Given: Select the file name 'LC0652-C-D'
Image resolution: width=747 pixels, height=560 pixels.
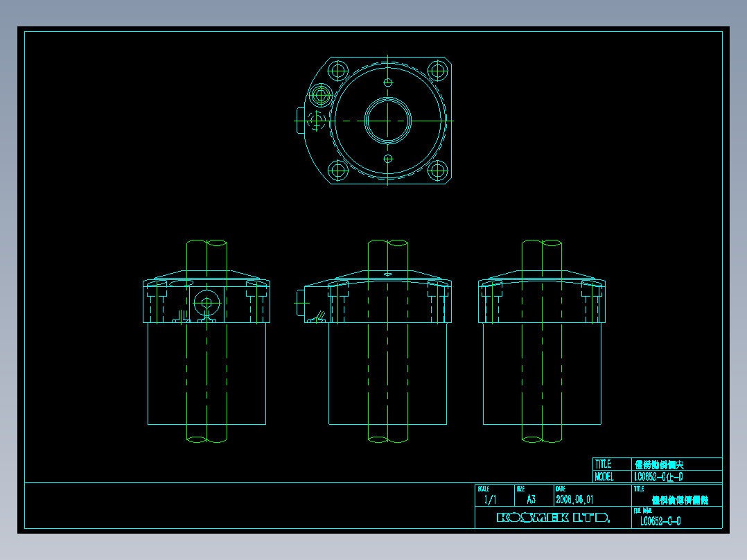Looking at the screenshot, I should [660, 521].
